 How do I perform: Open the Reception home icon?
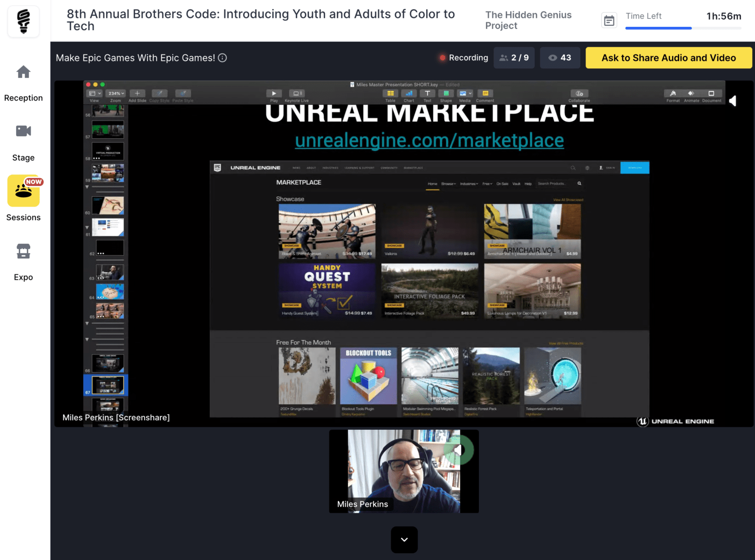click(x=23, y=72)
